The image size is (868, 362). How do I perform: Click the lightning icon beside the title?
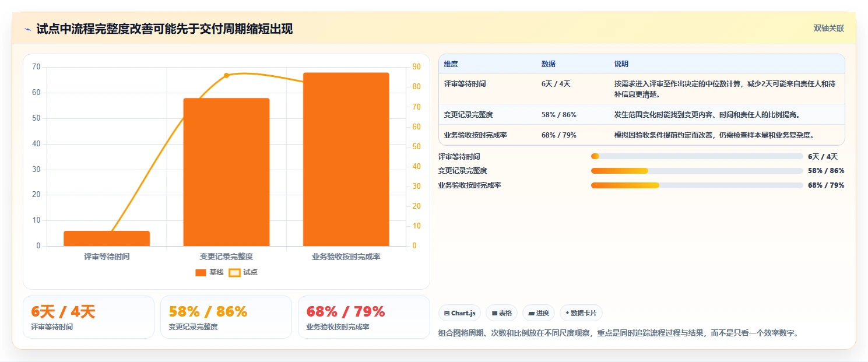[x=28, y=29]
